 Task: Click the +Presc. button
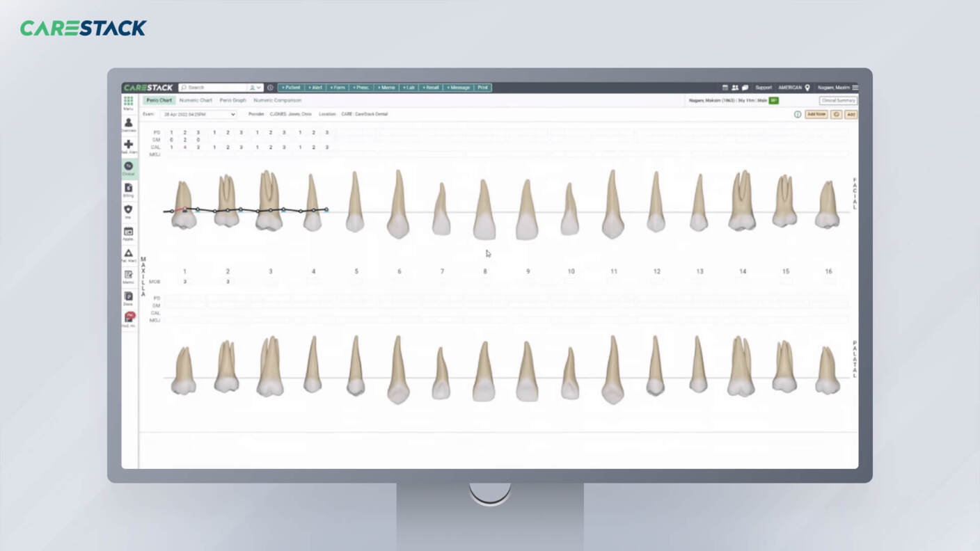point(361,88)
